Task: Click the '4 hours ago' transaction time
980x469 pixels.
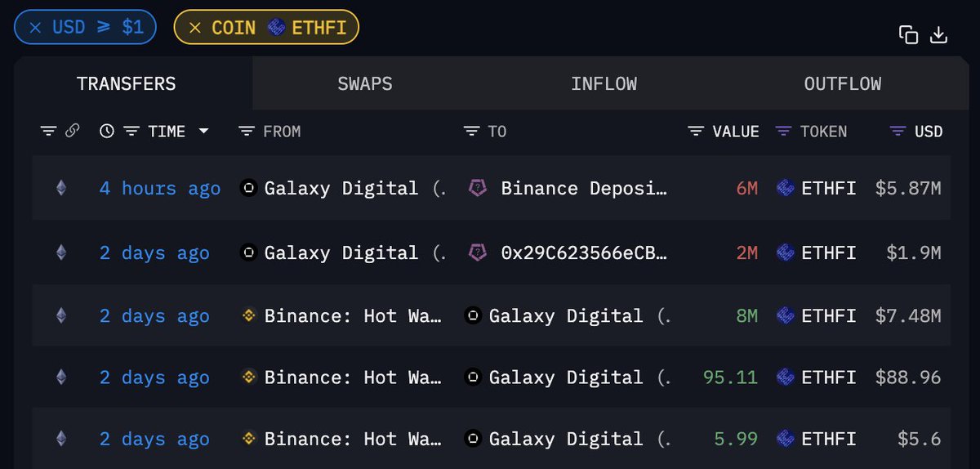Action: click(x=160, y=189)
